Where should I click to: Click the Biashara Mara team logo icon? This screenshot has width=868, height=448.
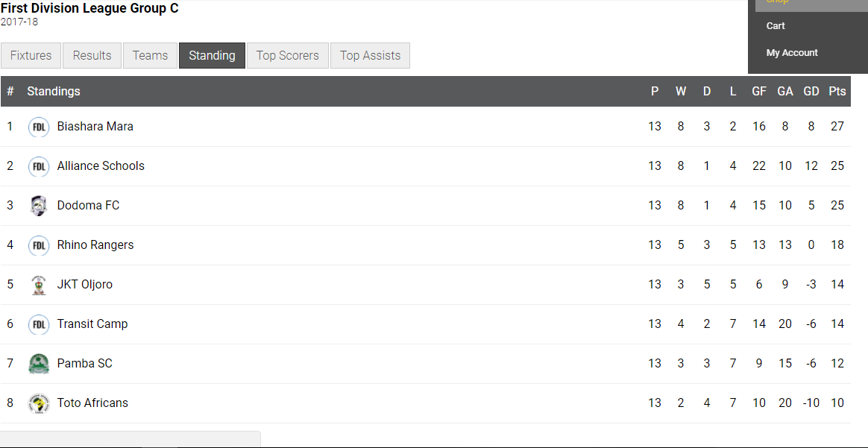coord(39,127)
